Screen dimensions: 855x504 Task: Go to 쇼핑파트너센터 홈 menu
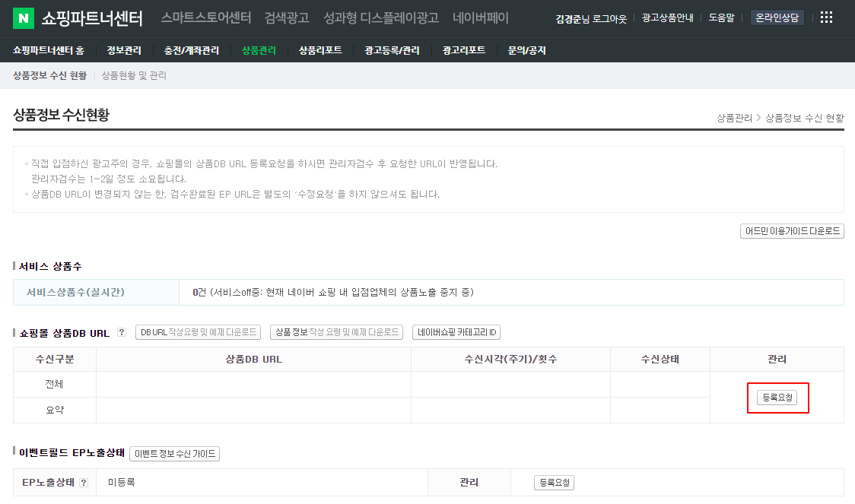49,50
